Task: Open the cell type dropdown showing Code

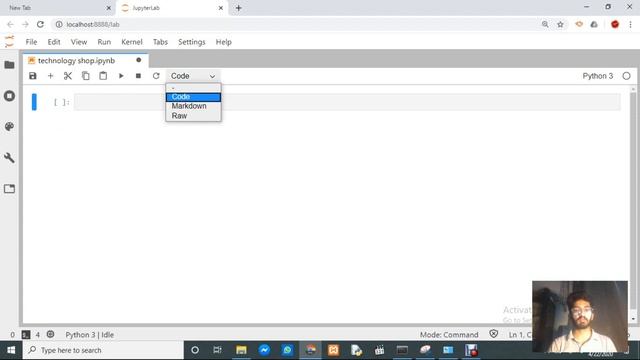Action: coord(193,76)
